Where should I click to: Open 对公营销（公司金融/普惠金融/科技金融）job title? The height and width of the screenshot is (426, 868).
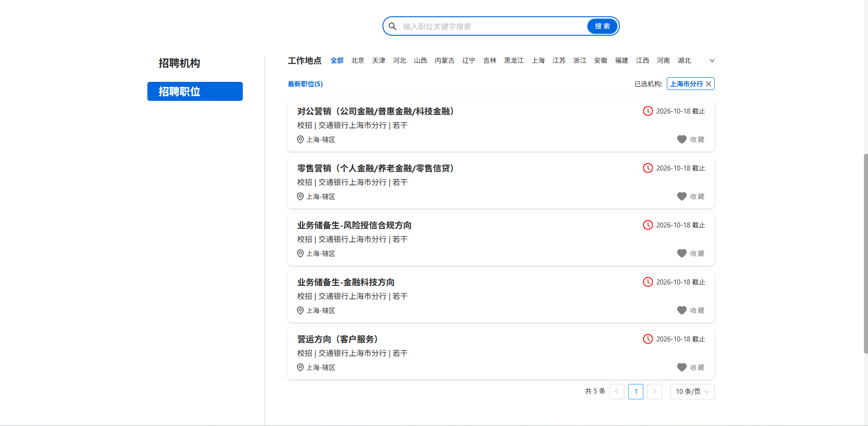(x=376, y=111)
